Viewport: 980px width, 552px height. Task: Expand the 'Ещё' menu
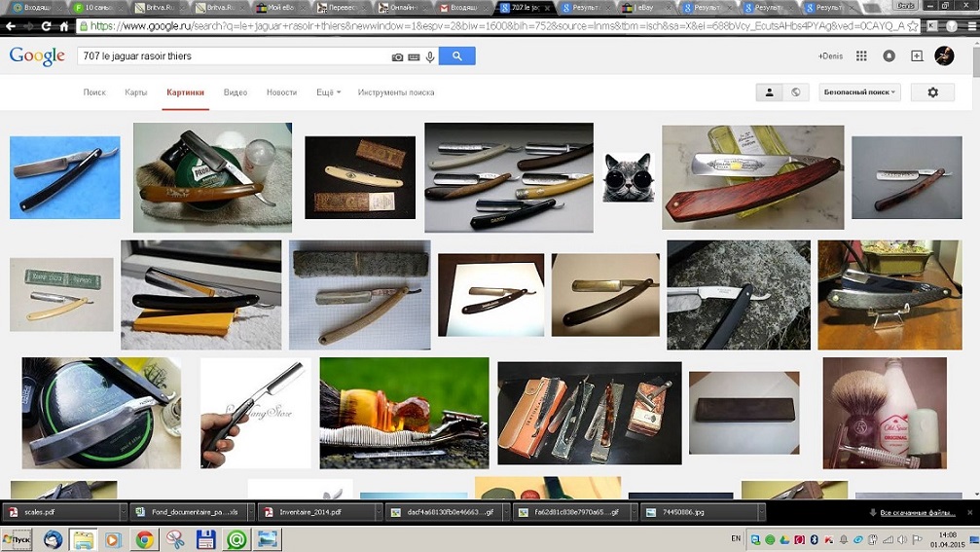click(328, 92)
